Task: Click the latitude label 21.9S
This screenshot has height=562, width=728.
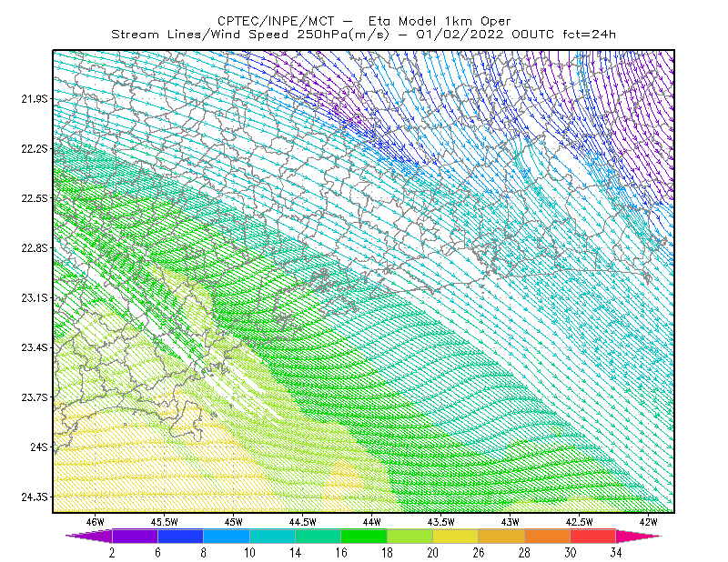Action: [35, 98]
